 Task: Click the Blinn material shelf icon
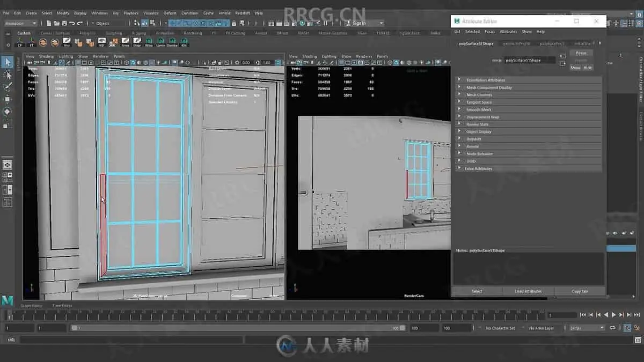(149, 42)
